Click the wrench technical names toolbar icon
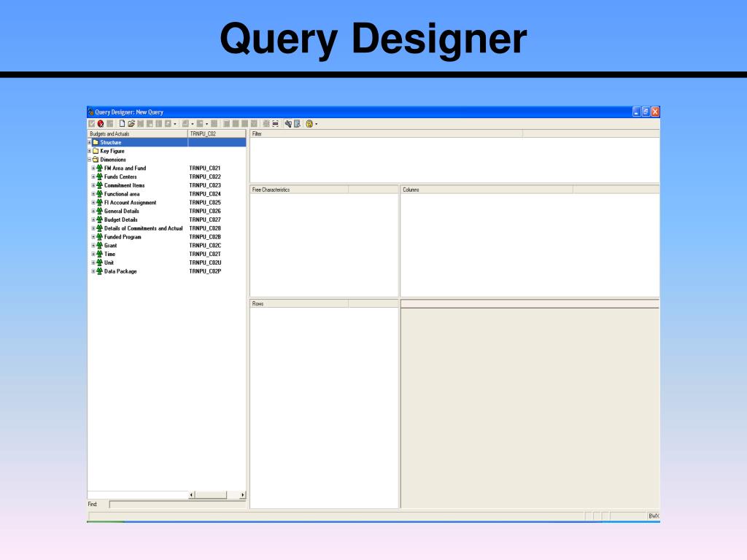747x560 pixels. click(288, 124)
